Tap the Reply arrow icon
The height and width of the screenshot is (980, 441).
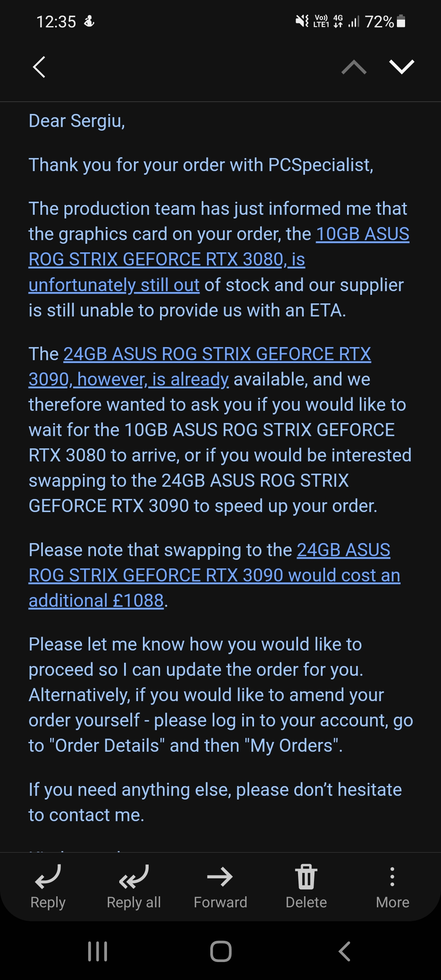pyautogui.click(x=48, y=877)
